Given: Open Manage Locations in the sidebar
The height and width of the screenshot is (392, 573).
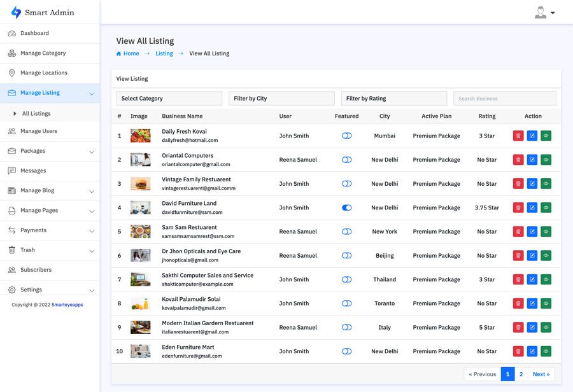Looking at the screenshot, I should point(43,73).
